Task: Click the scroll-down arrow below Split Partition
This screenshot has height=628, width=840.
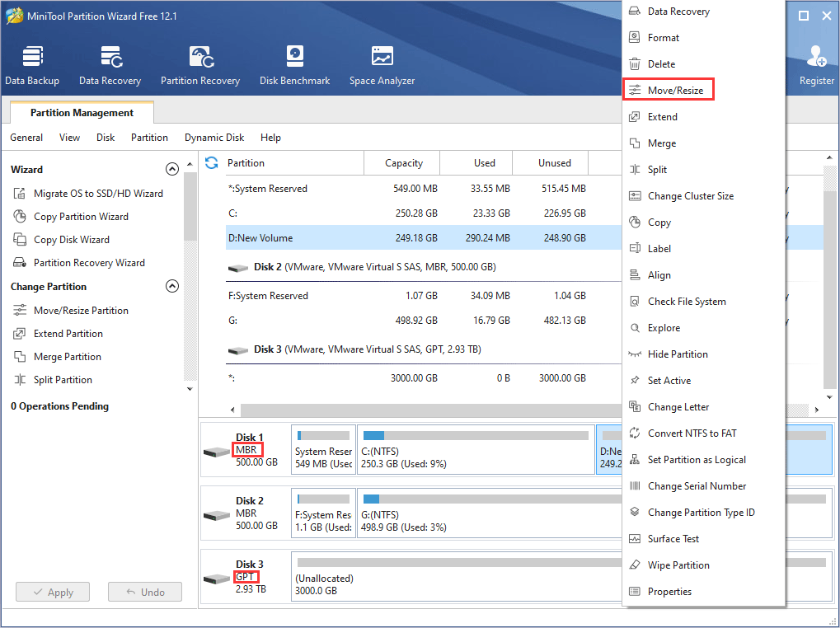Action: pyautogui.click(x=189, y=388)
